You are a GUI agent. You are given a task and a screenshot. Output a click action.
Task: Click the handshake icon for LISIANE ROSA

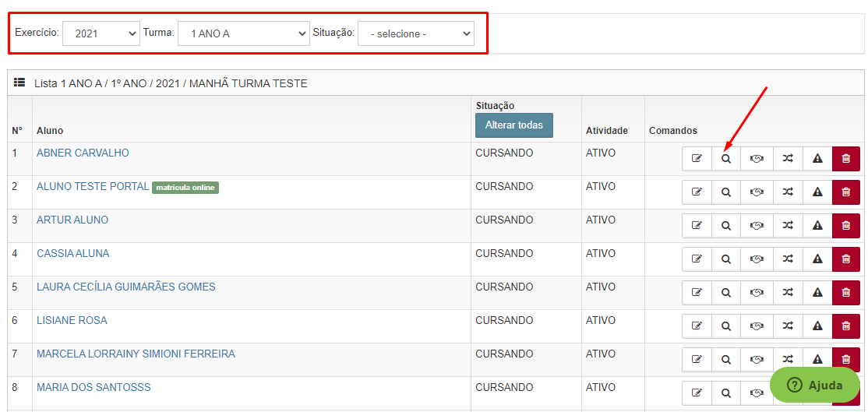[757, 326]
